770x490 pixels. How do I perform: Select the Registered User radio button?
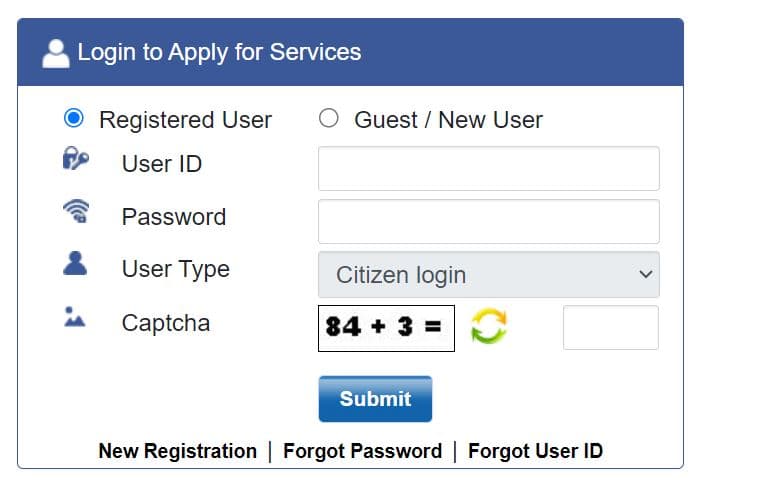pyautogui.click(x=73, y=119)
